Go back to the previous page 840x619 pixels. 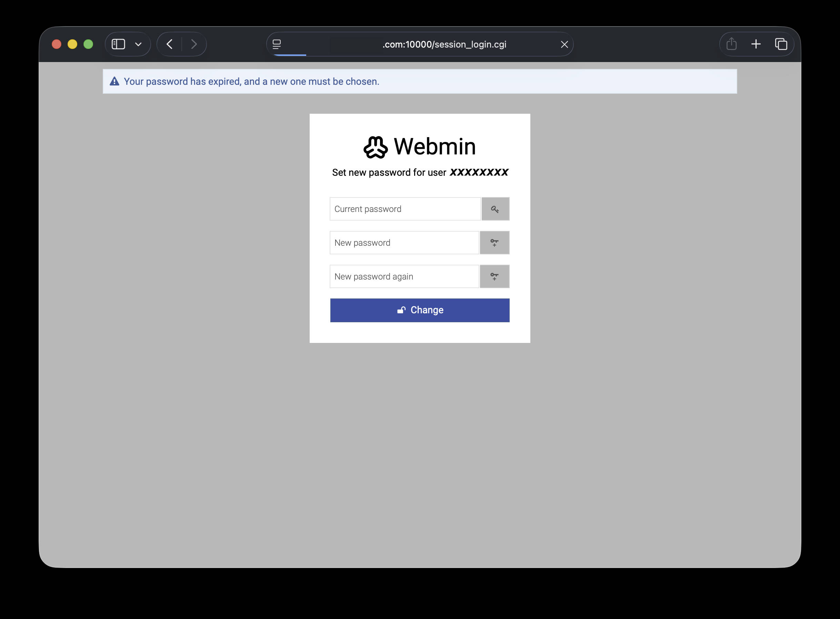point(169,44)
